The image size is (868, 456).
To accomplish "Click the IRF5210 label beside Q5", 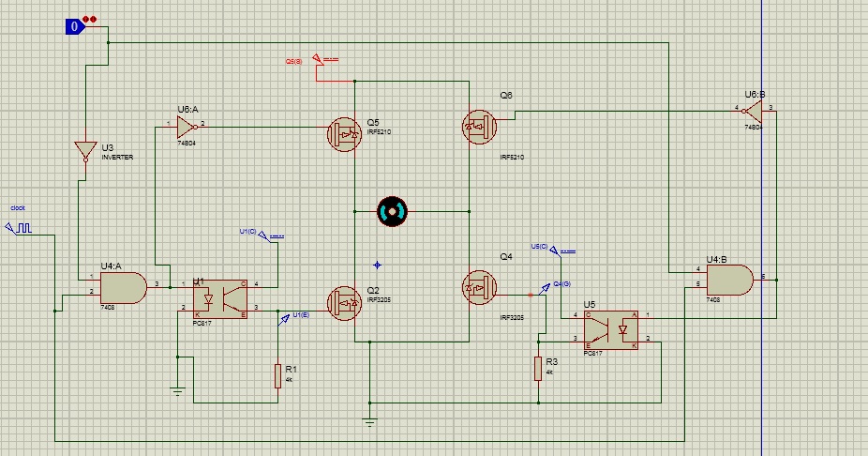I will coord(379,132).
